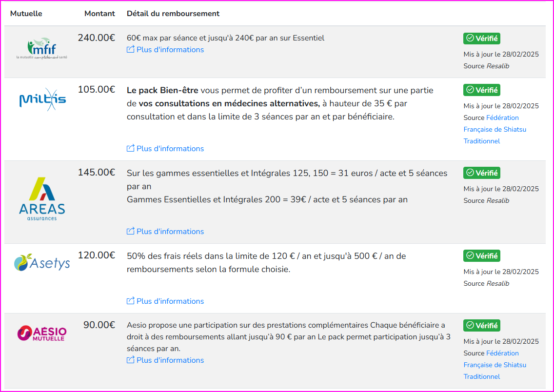The height and width of the screenshot is (392, 554).
Task: Click the Vérifié badge in Areas row
Action: (482, 173)
